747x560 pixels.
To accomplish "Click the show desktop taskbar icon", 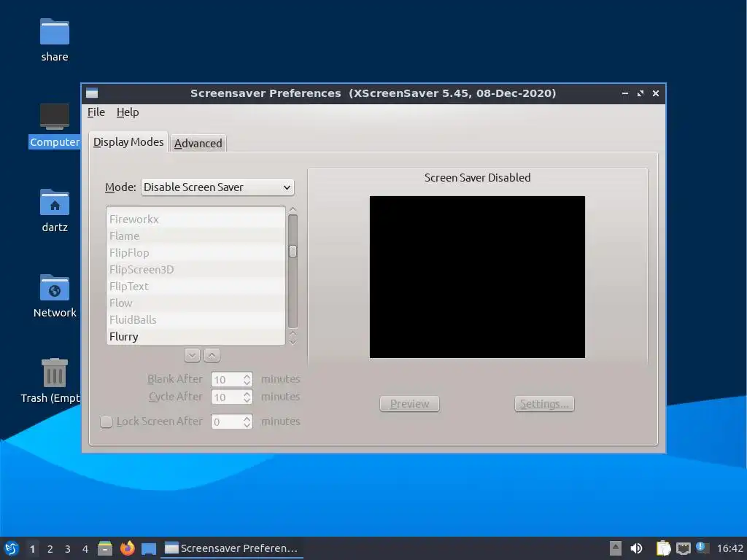I will pos(149,548).
